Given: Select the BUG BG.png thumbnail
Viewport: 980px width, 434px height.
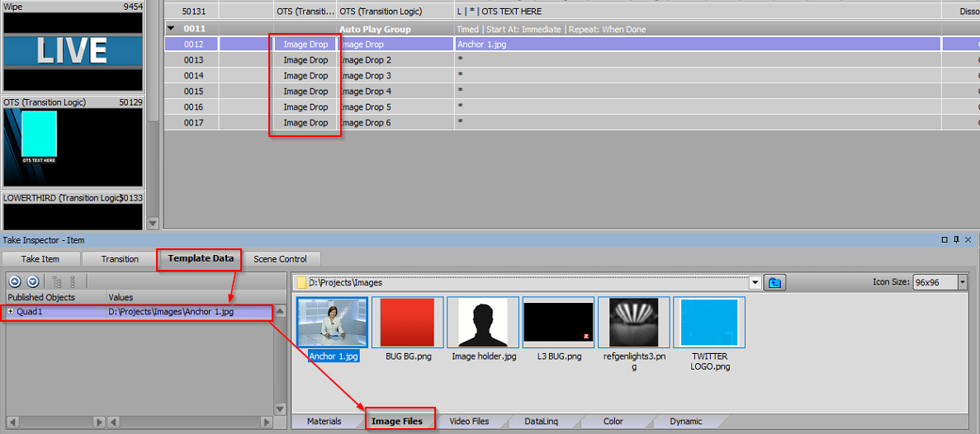Looking at the screenshot, I should click(408, 323).
